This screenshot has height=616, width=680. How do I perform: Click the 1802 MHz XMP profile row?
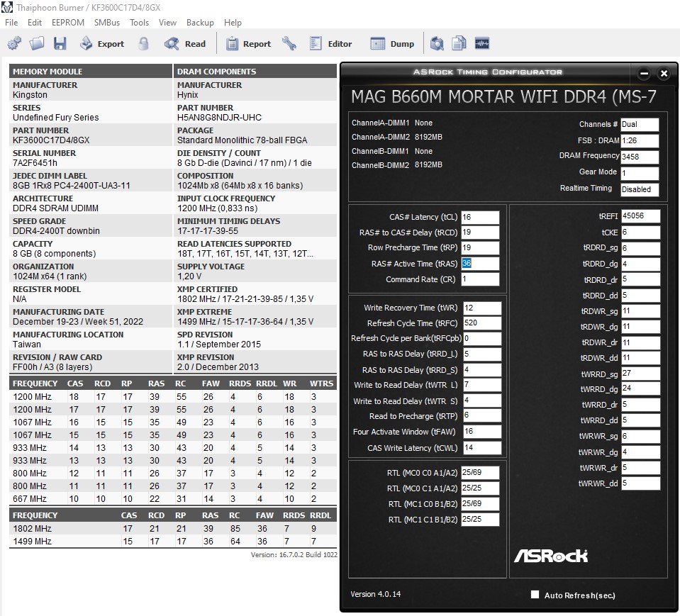(x=172, y=529)
